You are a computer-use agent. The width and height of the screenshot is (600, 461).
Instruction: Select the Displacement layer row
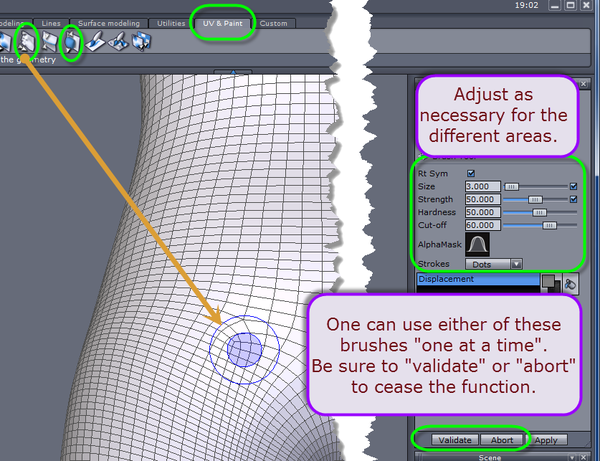point(478,279)
